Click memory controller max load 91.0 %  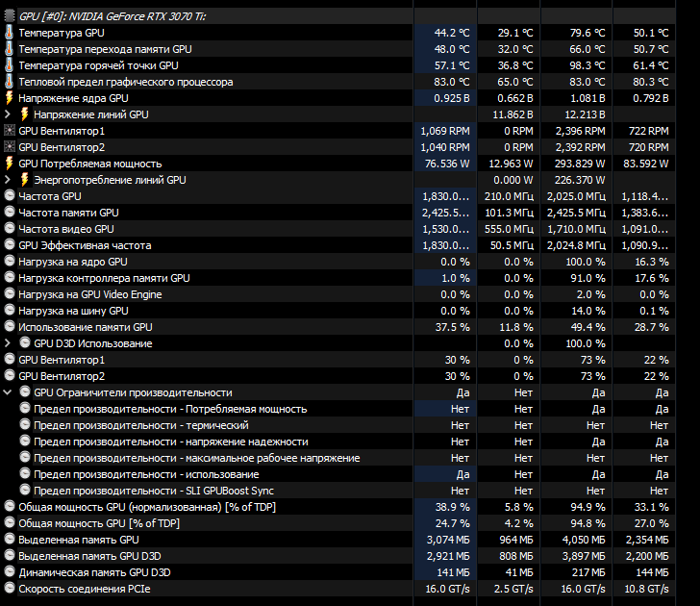coord(587,278)
